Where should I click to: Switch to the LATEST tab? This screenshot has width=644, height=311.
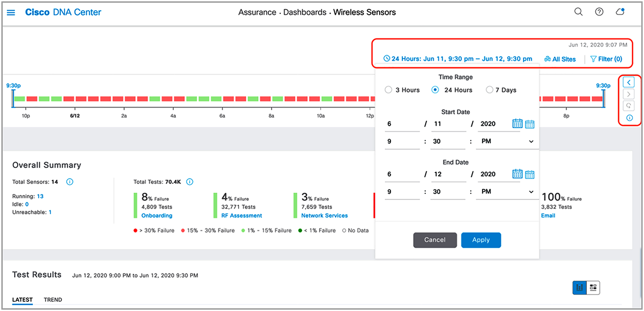pos(22,300)
